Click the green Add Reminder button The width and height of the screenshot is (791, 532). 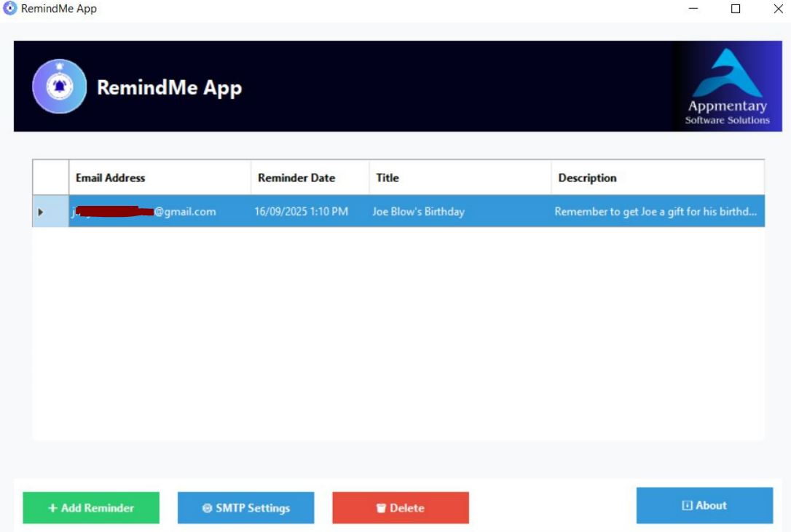click(91, 508)
